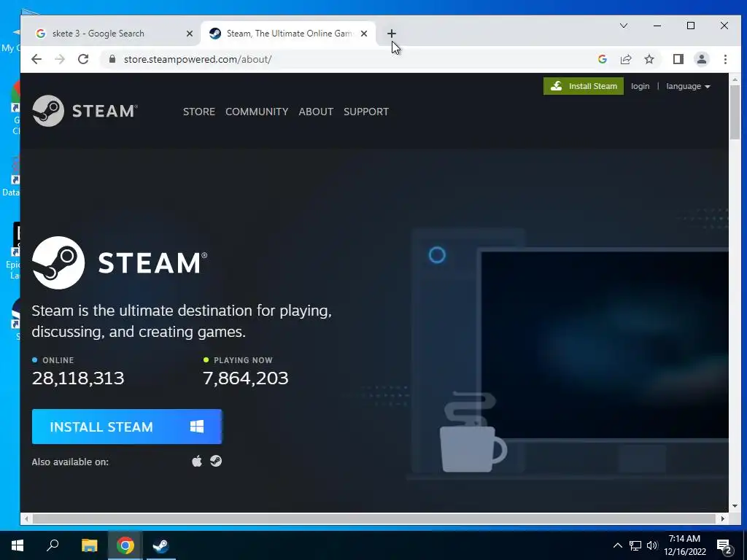Select macOS download Apple icon
Viewport: 747px width, 560px height.
pos(197,461)
